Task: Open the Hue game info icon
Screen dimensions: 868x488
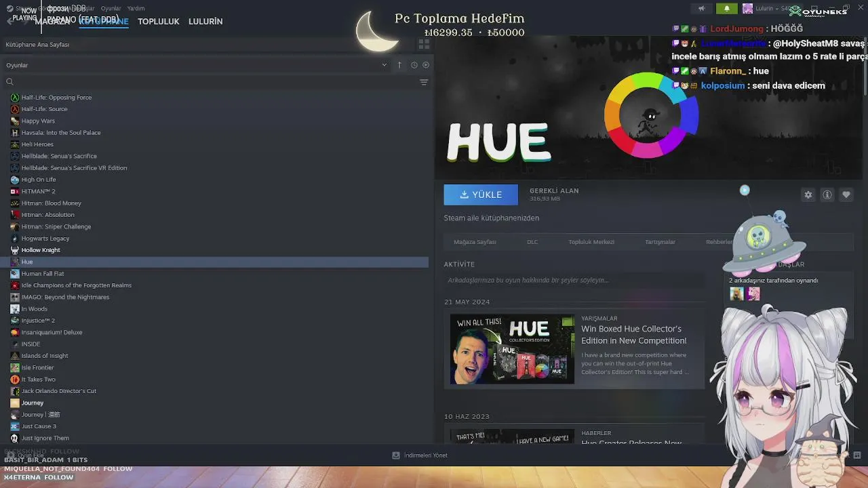Action: point(827,195)
